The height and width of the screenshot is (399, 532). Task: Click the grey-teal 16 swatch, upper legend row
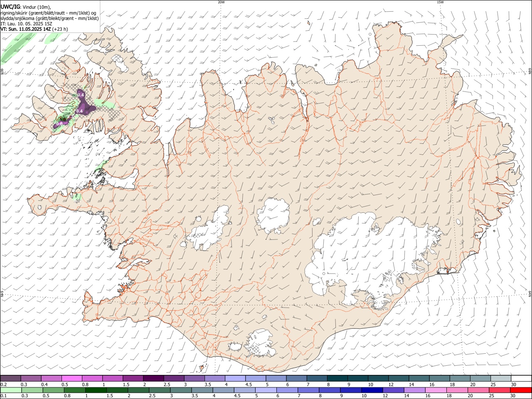click(439, 378)
